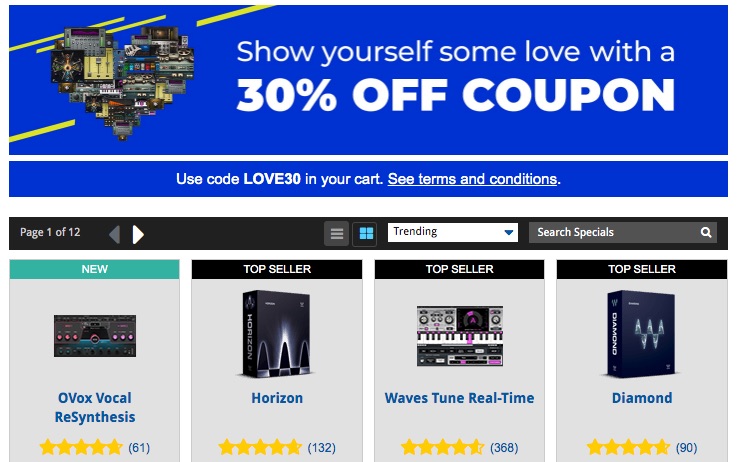Image resolution: width=739 pixels, height=462 pixels.
Task: Click the heart-shaped plugin collage
Action: coord(123,81)
